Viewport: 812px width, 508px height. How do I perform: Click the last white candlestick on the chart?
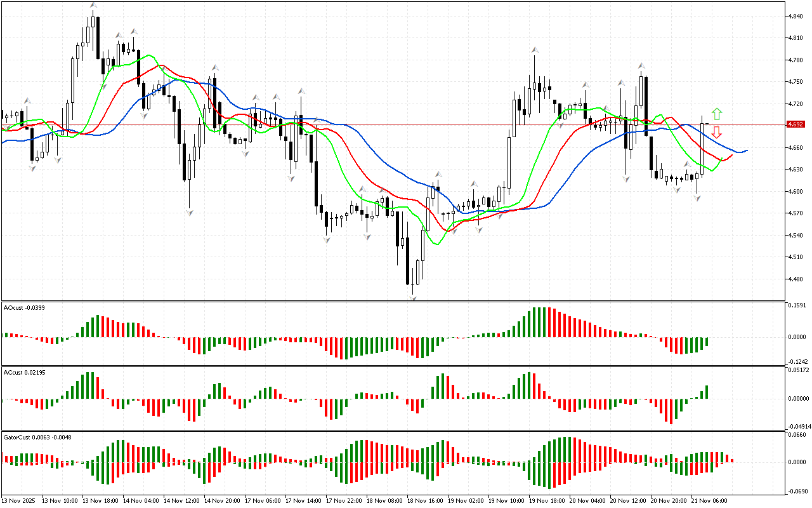coord(702,146)
